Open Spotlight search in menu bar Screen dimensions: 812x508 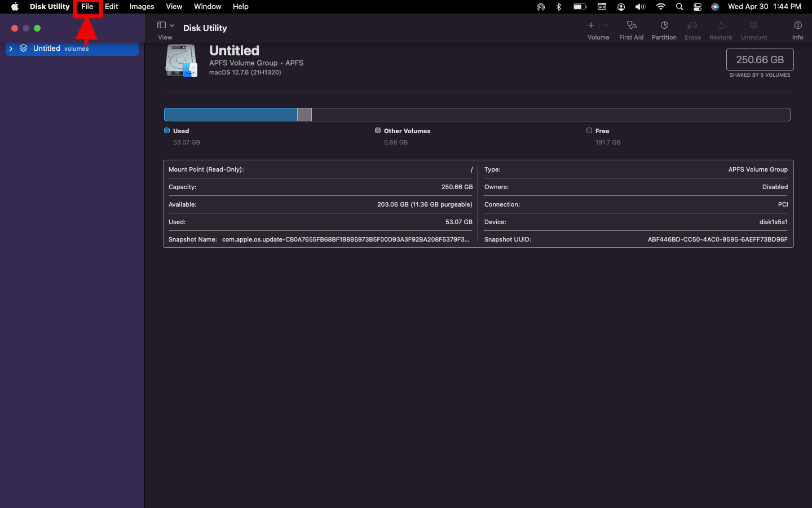(x=679, y=7)
